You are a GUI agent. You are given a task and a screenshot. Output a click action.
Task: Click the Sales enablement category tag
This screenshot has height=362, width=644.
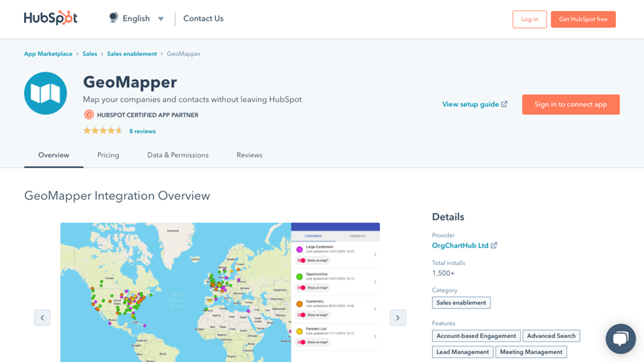[x=461, y=303]
